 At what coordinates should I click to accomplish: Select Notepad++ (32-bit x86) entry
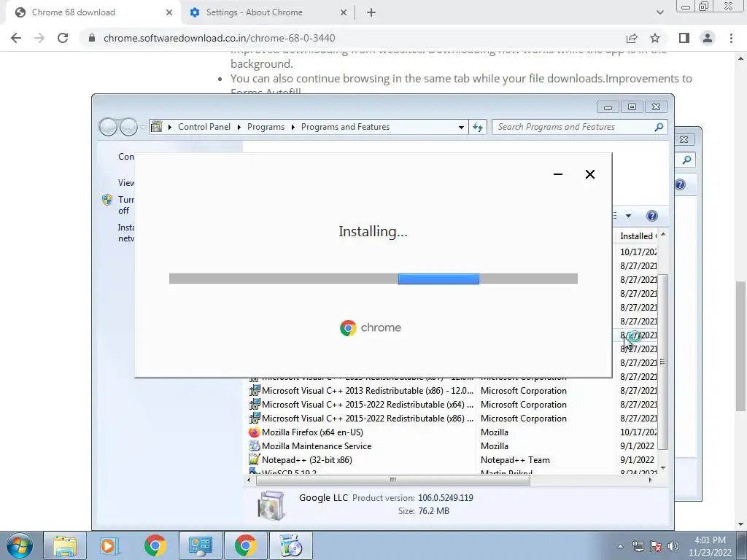(x=452, y=459)
